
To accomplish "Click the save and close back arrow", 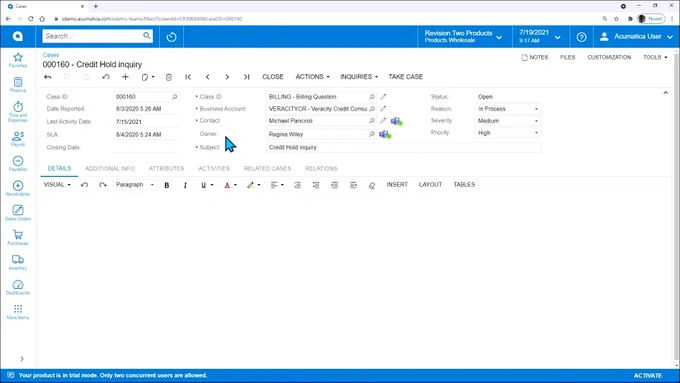I will click(48, 77).
